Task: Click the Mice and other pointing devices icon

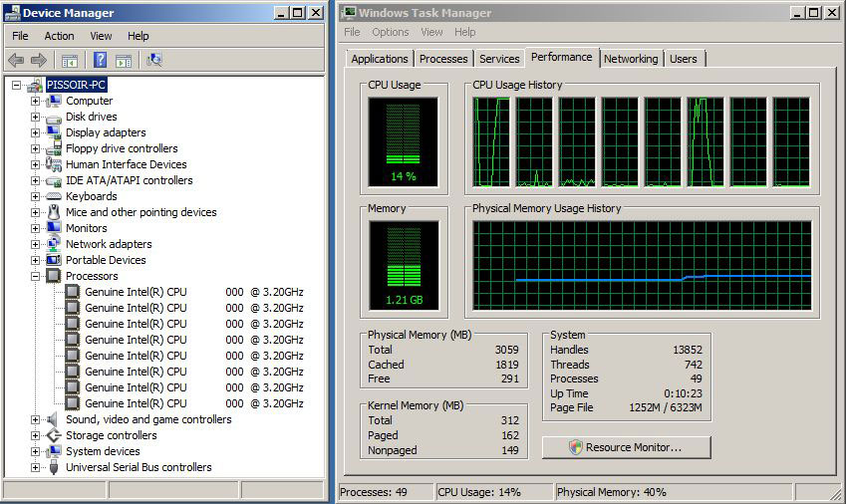Action: [54, 212]
